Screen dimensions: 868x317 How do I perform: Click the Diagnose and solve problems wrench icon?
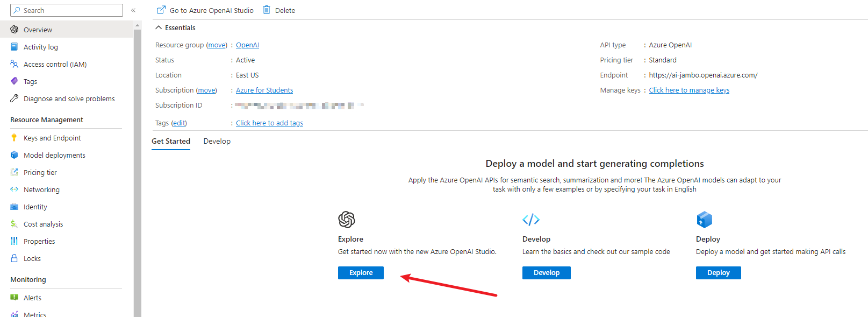tap(15, 98)
